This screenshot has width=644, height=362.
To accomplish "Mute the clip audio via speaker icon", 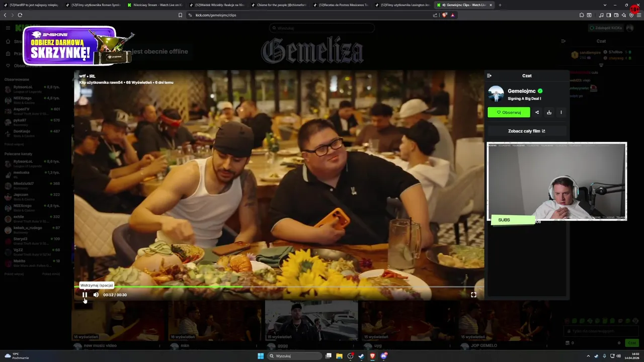I will pos(96,295).
